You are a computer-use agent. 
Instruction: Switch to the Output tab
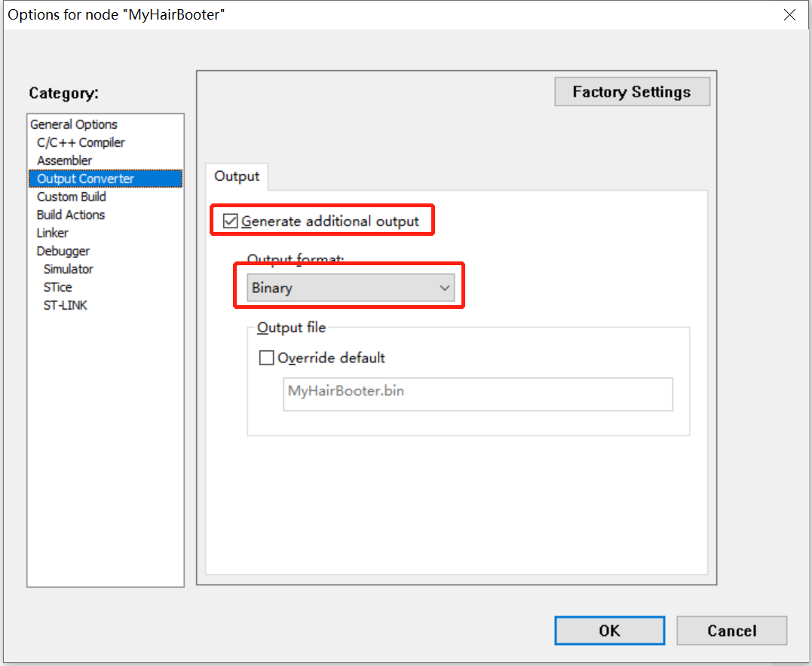pyautogui.click(x=237, y=176)
